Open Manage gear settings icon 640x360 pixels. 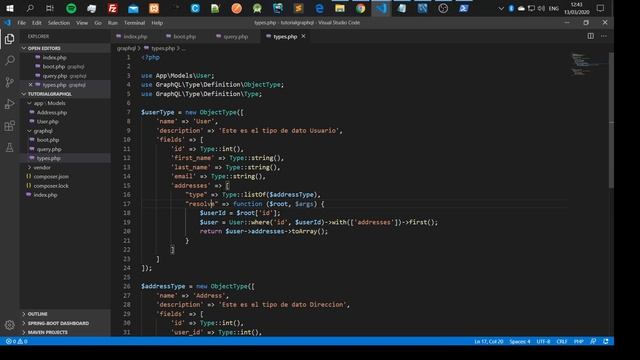pos(9,325)
